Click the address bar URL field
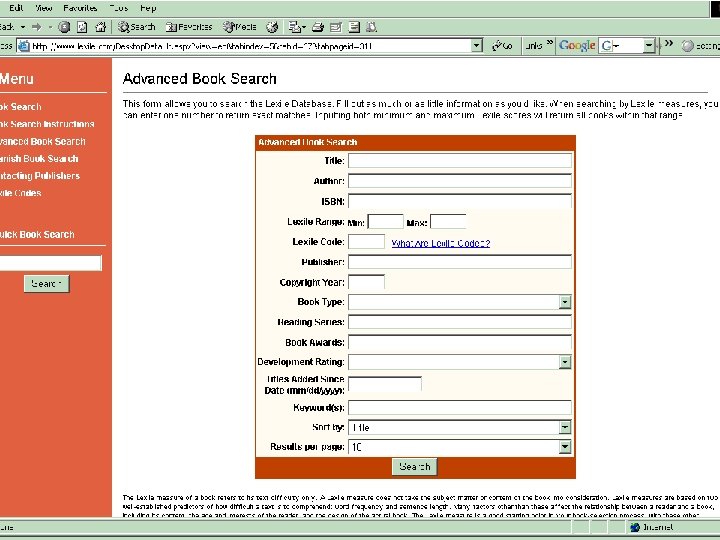720x540 pixels. tap(250, 46)
